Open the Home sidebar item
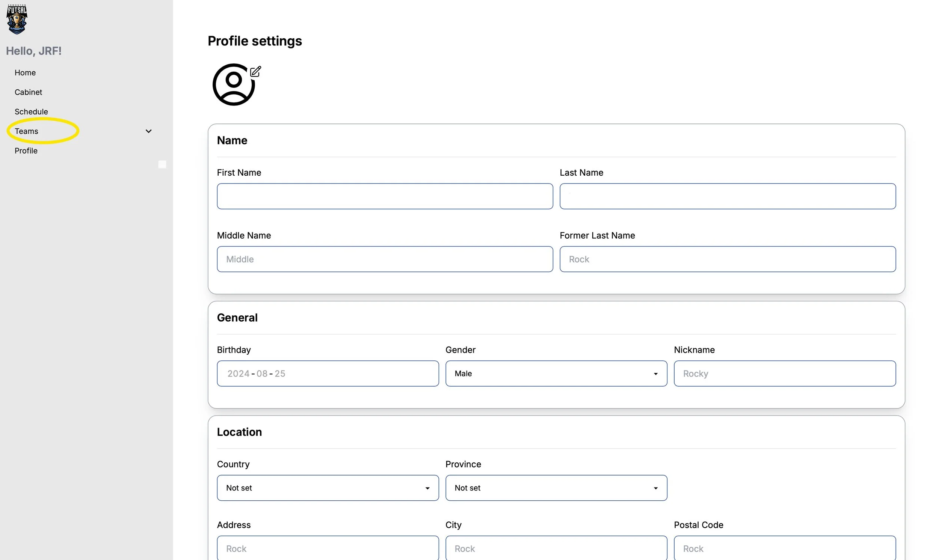939x560 pixels. [x=25, y=72]
